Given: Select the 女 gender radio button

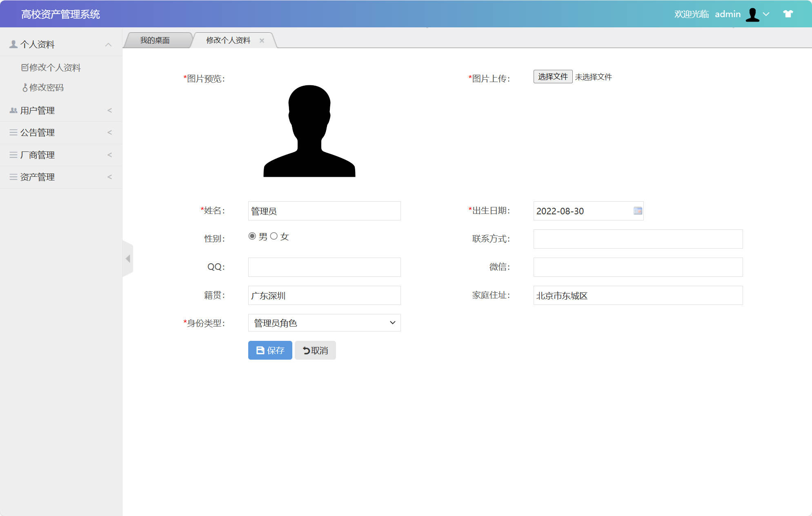Looking at the screenshot, I should click(x=274, y=236).
